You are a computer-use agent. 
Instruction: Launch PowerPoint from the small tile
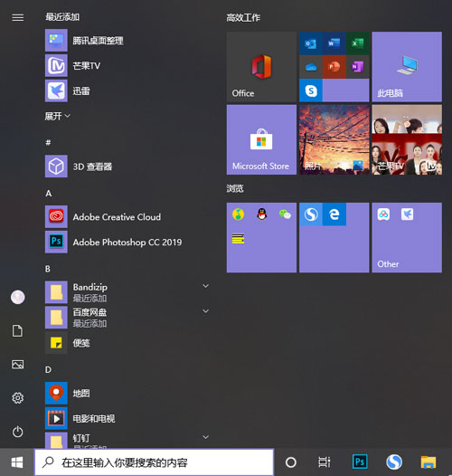[334, 67]
